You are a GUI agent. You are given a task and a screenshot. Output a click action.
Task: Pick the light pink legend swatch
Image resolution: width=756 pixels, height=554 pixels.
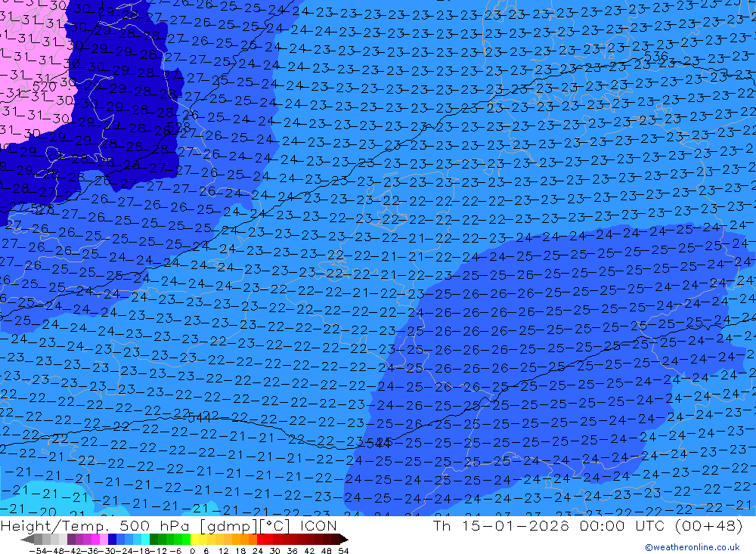(x=104, y=539)
